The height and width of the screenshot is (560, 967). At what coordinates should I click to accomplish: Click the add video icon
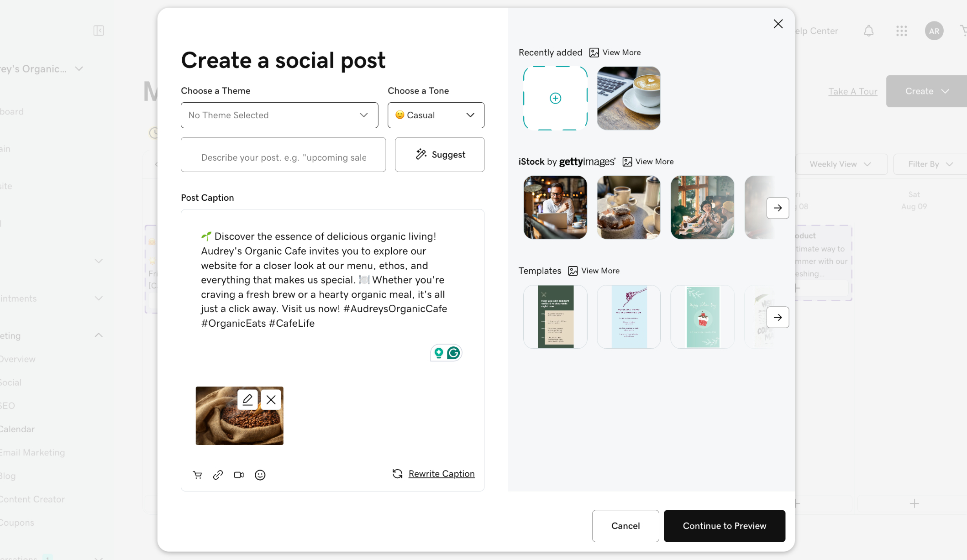[239, 475]
